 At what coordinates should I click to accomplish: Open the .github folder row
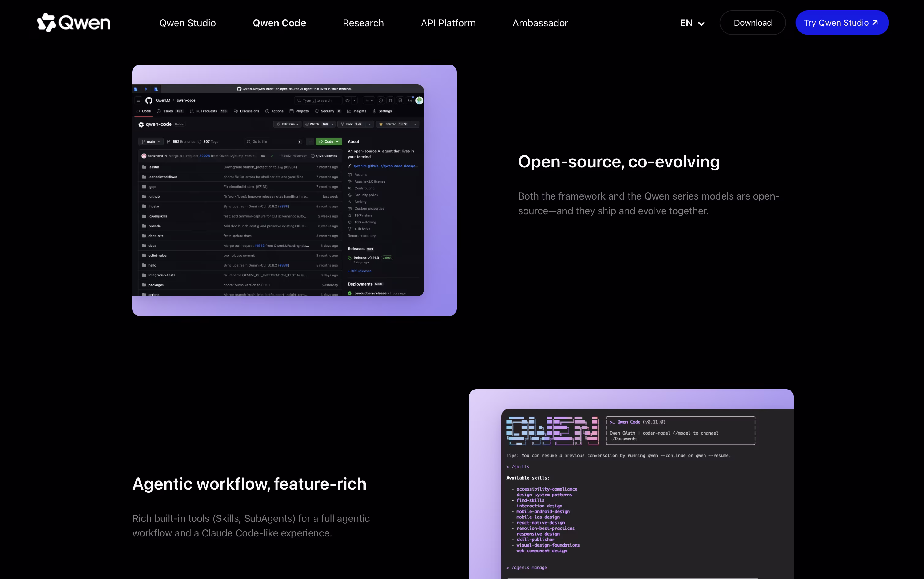(240, 196)
